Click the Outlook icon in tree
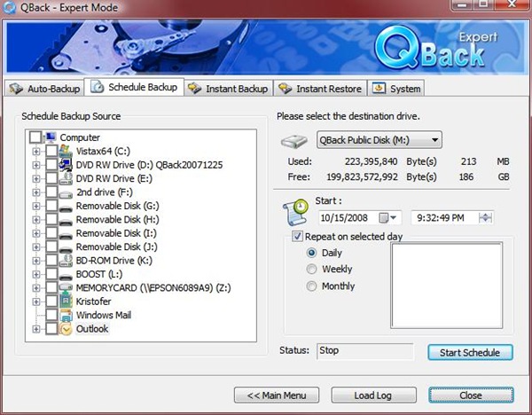Screen dimensions: 532x415 [x=66, y=329]
